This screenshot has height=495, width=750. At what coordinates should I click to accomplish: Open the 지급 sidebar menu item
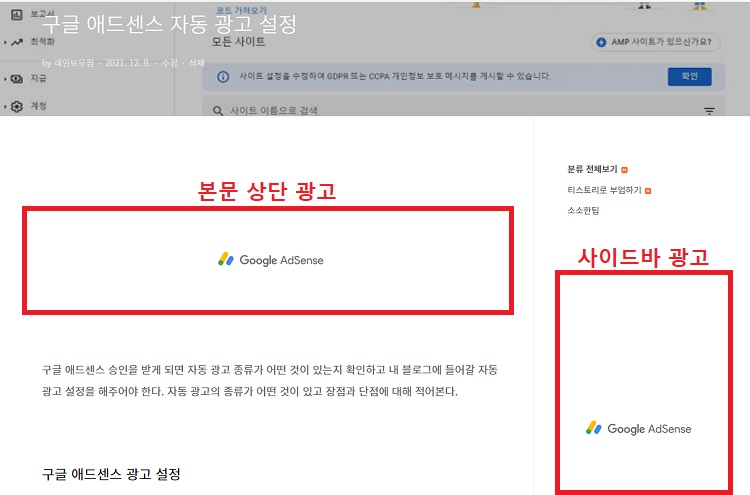38,78
